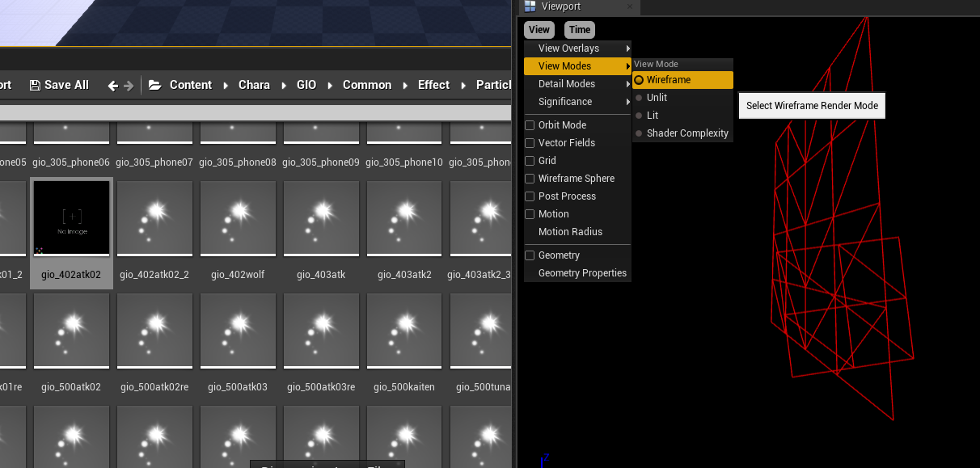Expand the View Modes submenu
980x468 pixels.
(x=577, y=66)
